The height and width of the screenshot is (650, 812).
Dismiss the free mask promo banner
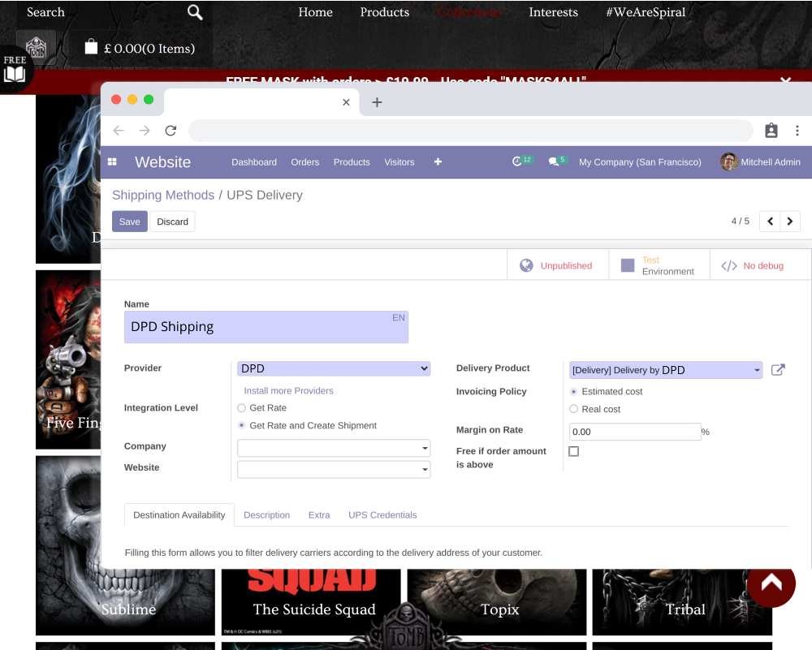[x=785, y=80]
